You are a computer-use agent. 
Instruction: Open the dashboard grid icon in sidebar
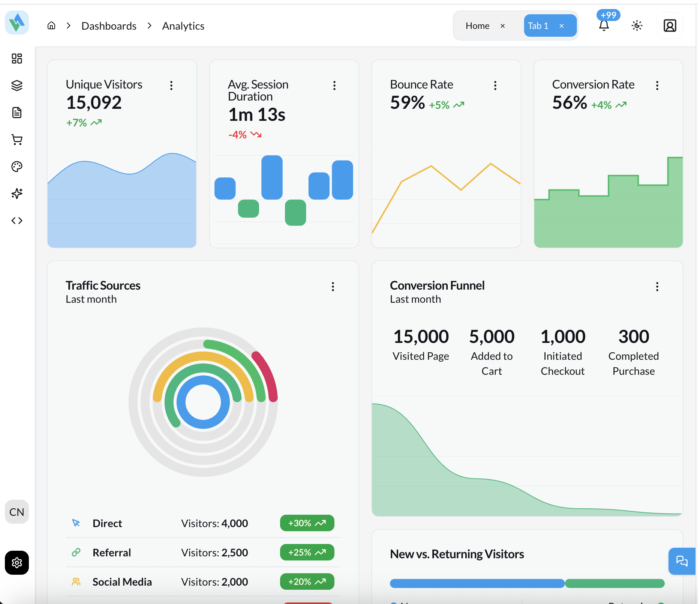17,59
